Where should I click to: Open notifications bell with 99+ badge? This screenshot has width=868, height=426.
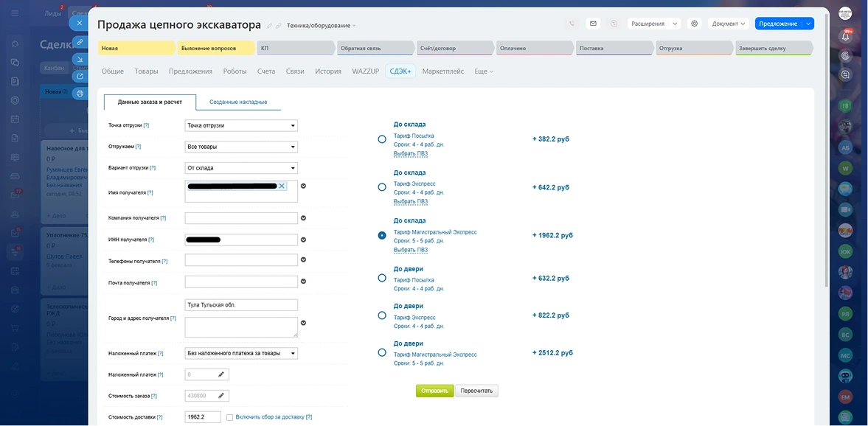click(x=846, y=35)
